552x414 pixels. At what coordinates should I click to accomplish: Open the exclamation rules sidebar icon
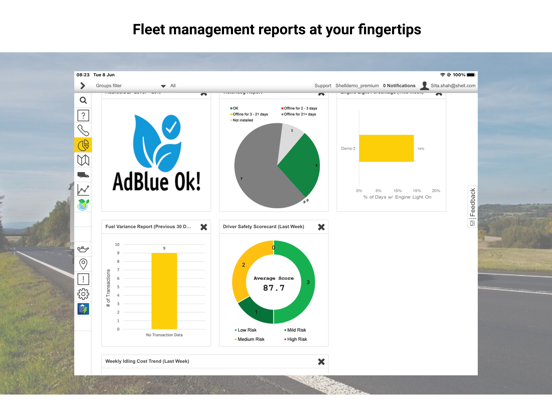click(x=83, y=279)
